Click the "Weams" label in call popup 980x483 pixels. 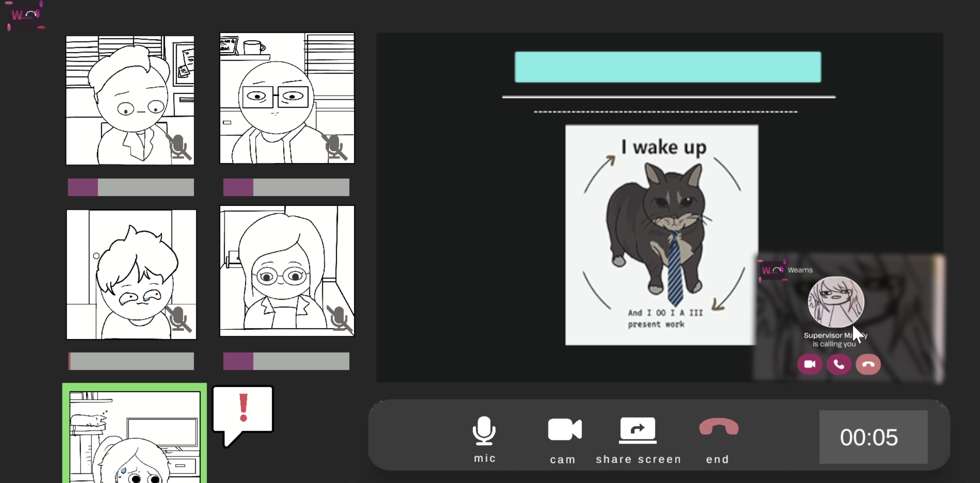(x=800, y=270)
